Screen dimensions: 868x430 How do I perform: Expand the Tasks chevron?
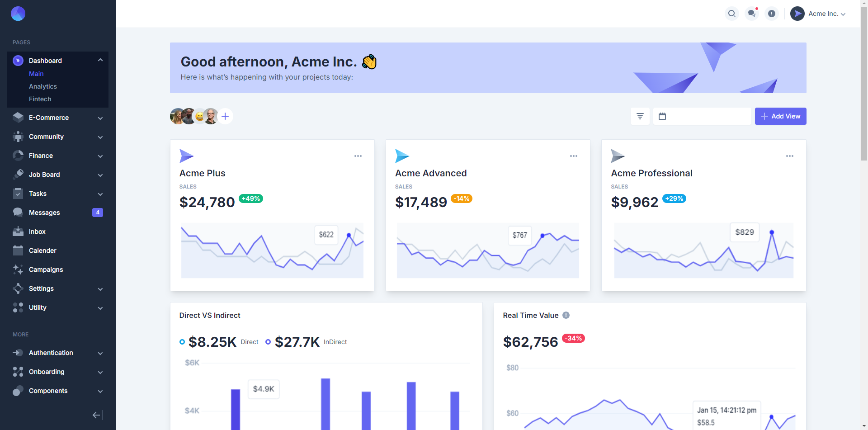click(x=100, y=194)
